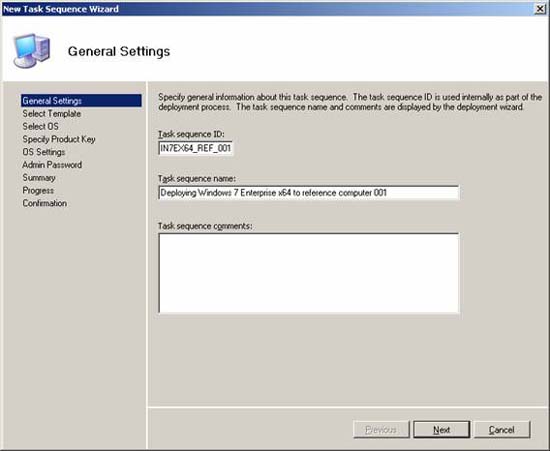Select Confirmation step in sidebar
This screenshot has height=451, width=550.
click(x=45, y=203)
